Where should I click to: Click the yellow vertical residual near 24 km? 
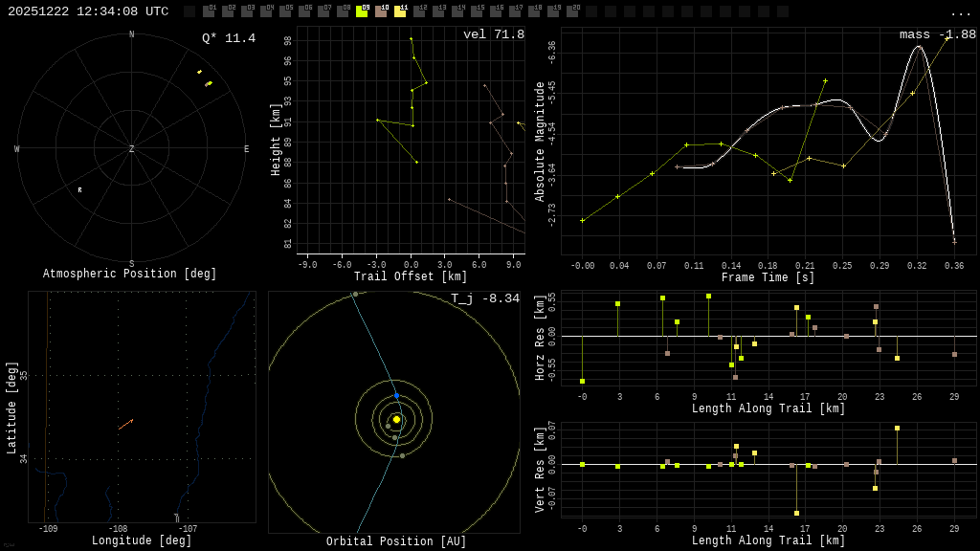tap(897, 428)
